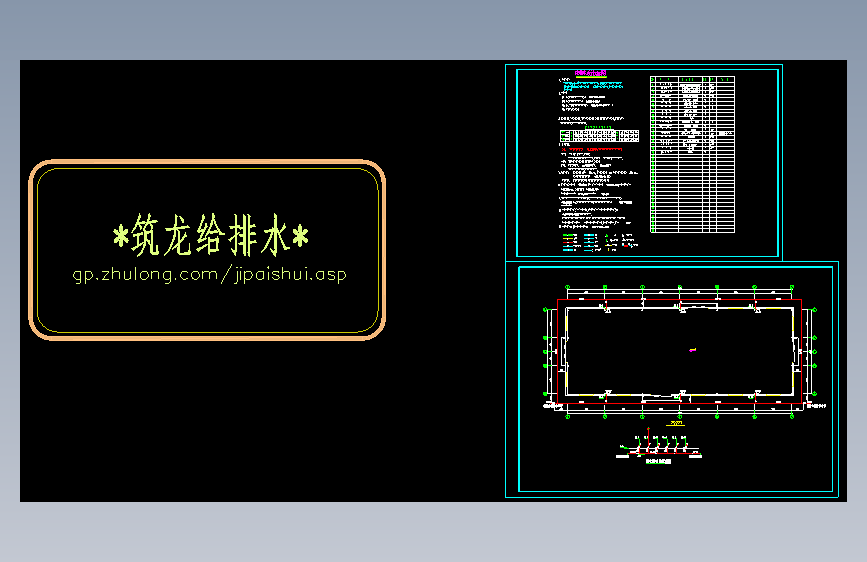
Task: Click the piping system diagram below the floor plan
Action: (x=659, y=445)
